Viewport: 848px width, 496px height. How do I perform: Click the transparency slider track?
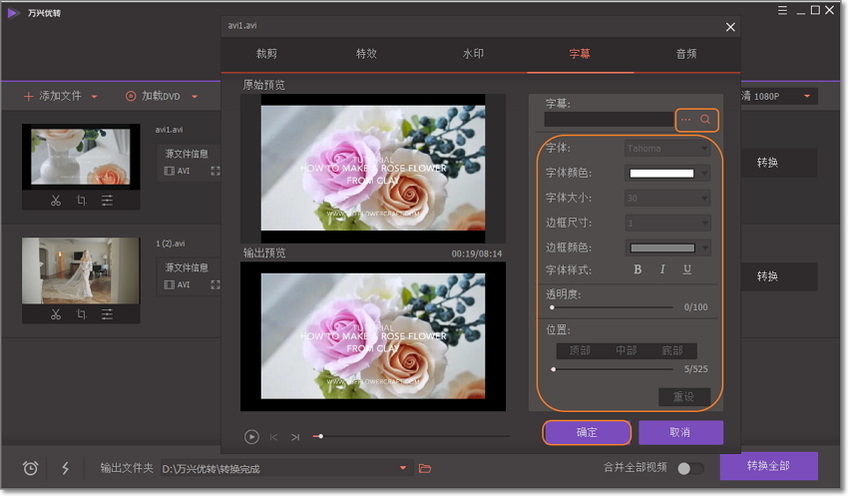point(612,308)
